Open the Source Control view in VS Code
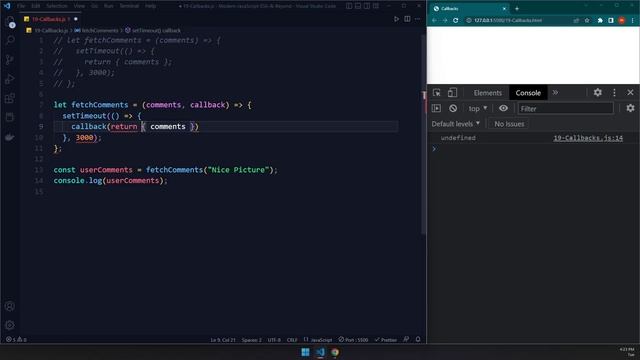The image size is (640, 360). tap(10, 60)
